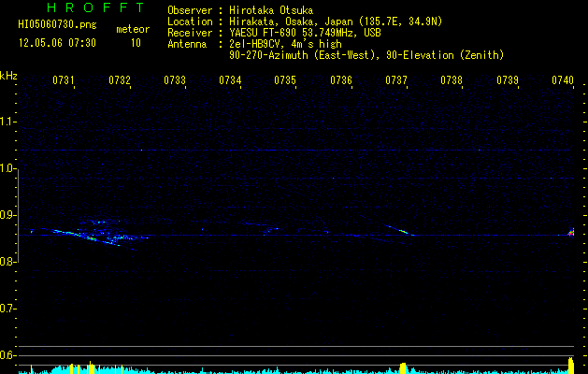
Task: Click the HROFFT title text
Action: pyautogui.click(x=96, y=7)
